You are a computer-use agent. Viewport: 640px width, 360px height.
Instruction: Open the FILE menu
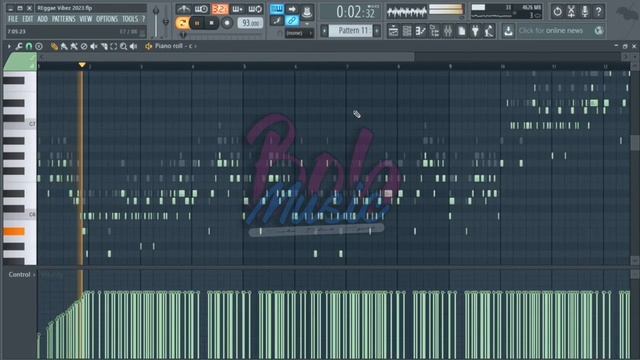click(13, 19)
